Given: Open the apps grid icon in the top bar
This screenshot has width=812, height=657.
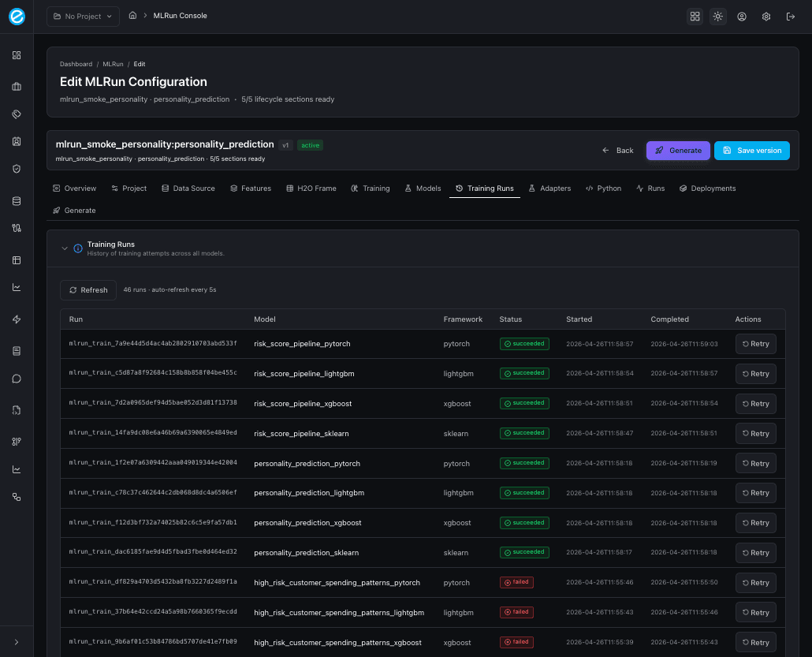Looking at the screenshot, I should coord(695,16).
